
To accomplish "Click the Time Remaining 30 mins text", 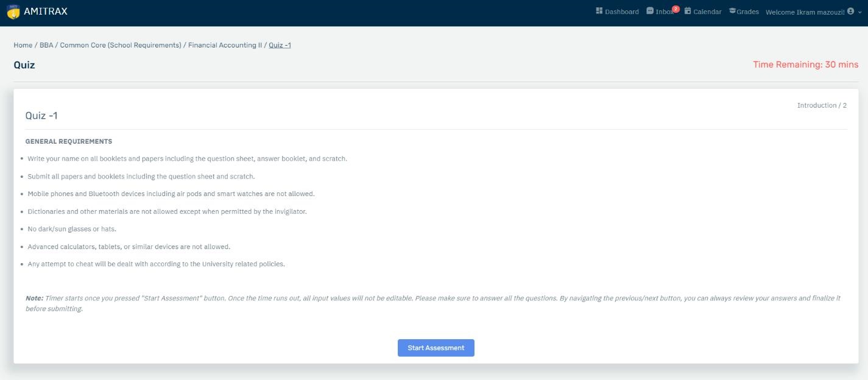I will [805, 65].
